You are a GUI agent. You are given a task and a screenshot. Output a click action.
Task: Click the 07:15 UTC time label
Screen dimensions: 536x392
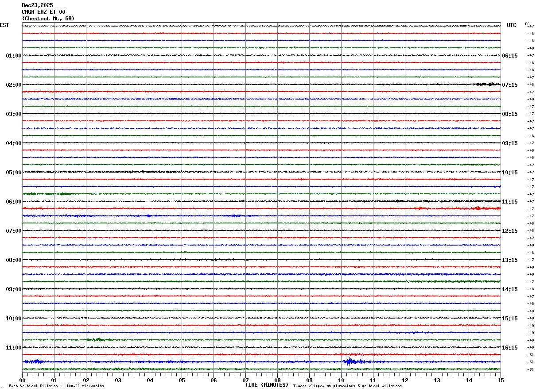click(509, 85)
